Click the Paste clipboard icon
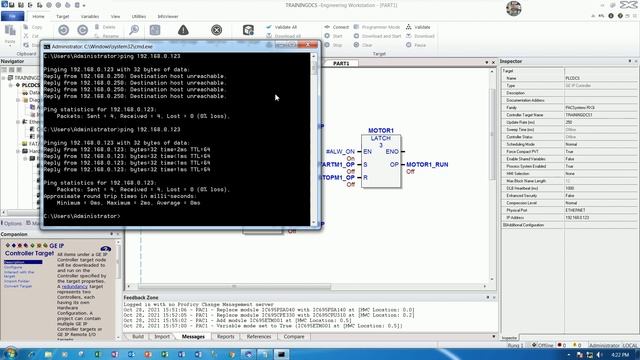Screen dimensions: 640x360 10,31
